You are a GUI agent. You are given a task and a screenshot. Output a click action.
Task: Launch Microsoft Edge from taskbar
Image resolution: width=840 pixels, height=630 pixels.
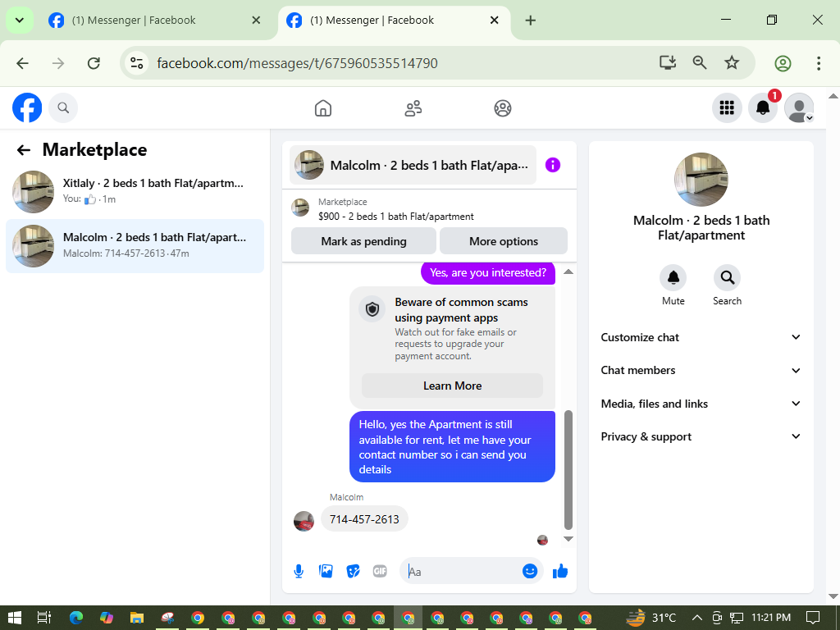[76, 618]
